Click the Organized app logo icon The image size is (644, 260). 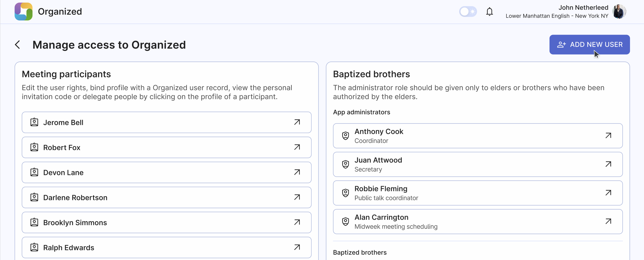24,12
